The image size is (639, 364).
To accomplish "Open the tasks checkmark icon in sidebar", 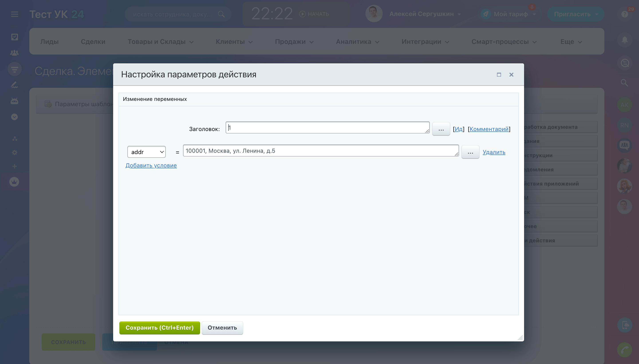I will point(14,37).
